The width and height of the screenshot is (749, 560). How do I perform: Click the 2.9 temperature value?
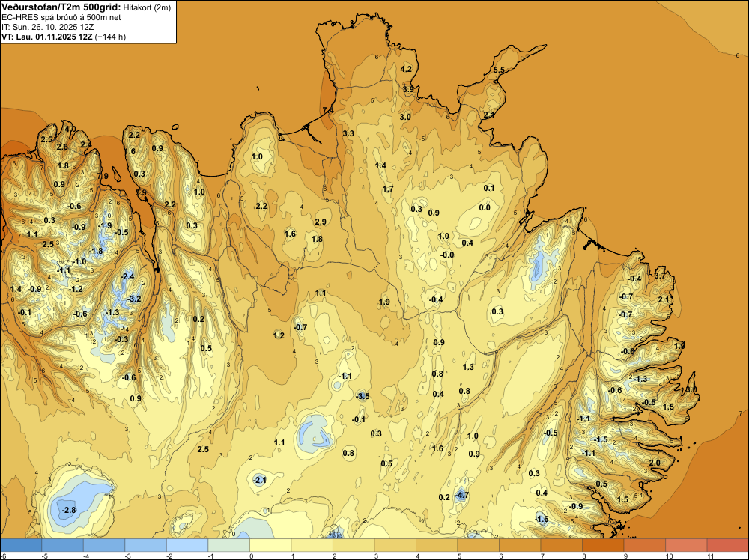pyautogui.click(x=321, y=222)
